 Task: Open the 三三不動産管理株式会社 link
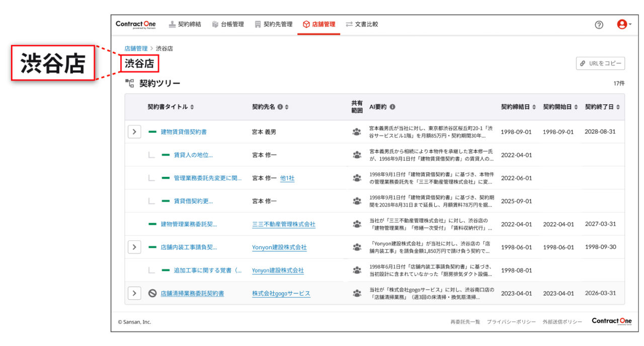284,224
